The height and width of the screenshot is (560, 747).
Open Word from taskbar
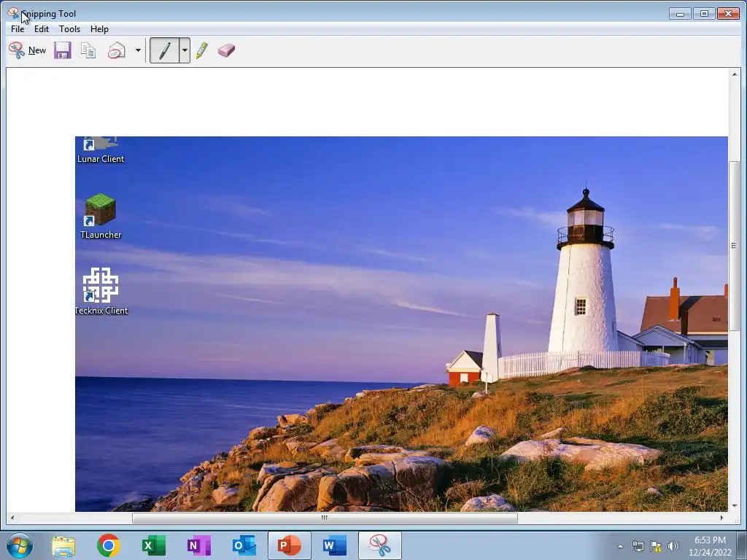(334, 545)
